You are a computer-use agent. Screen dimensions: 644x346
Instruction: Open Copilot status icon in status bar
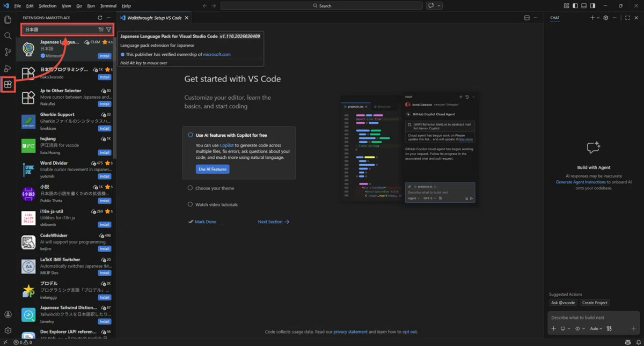tap(628, 342)
